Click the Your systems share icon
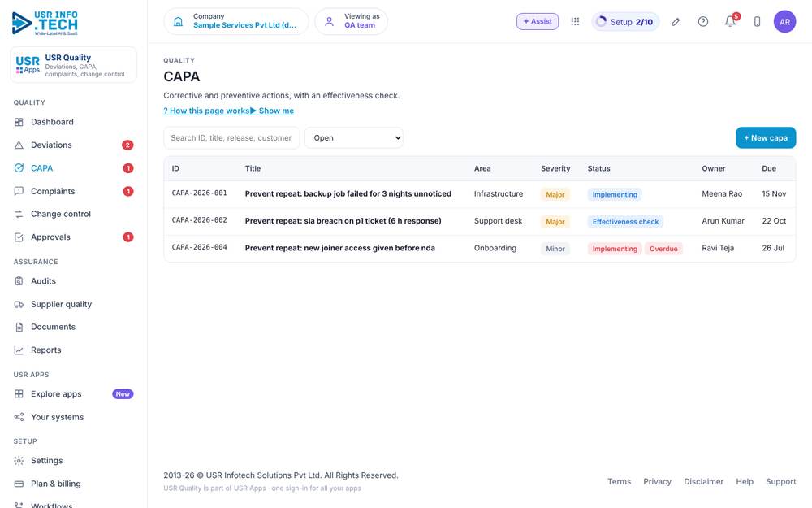812x508 pixels. pyautogui.click(x=19, y=417)
